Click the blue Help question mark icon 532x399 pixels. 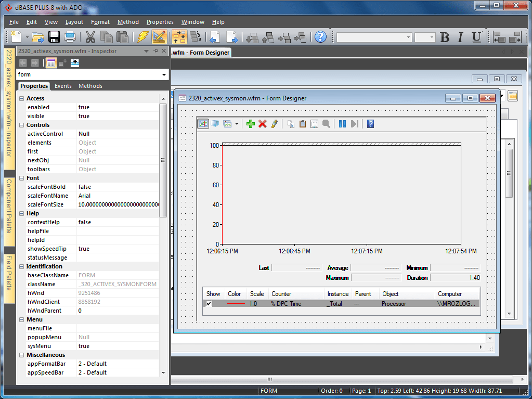pos(320,37)
